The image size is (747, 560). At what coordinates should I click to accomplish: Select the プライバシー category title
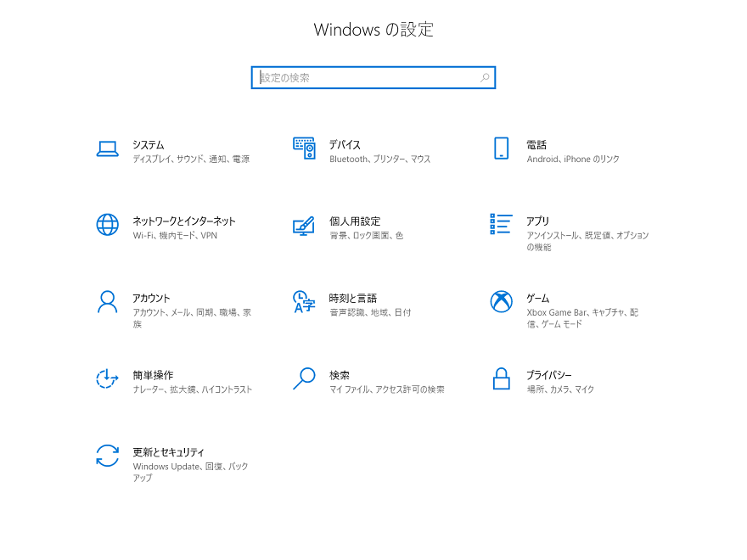[549, 375]
